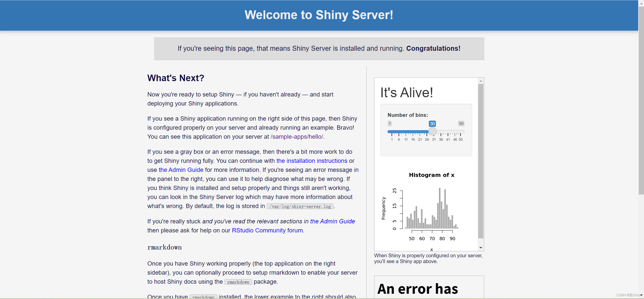This screenshot has height=299, width=644.
Task: Click the main page scrollbar down arrow
Action: pyautogui.click(x=641, y=295)
